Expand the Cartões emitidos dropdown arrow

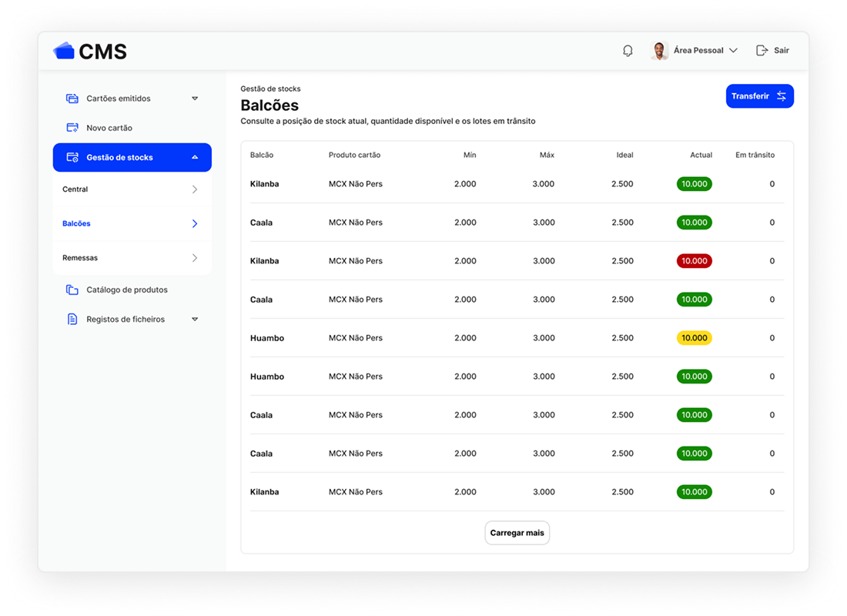pyautogui.click(x=195, y=99)
